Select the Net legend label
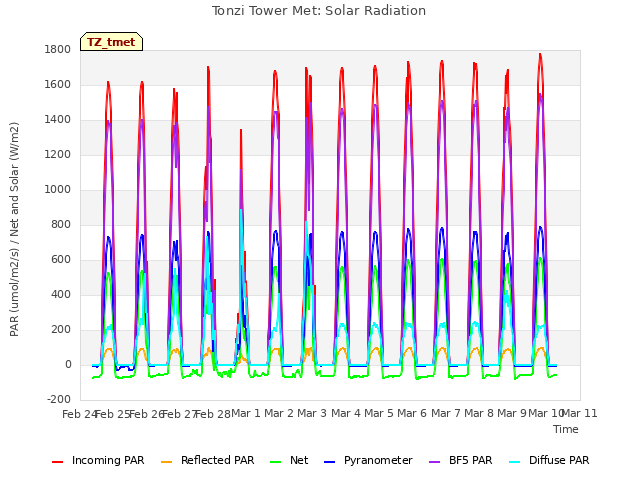This screenshot has height=480, width=640. tap(299, 460)
